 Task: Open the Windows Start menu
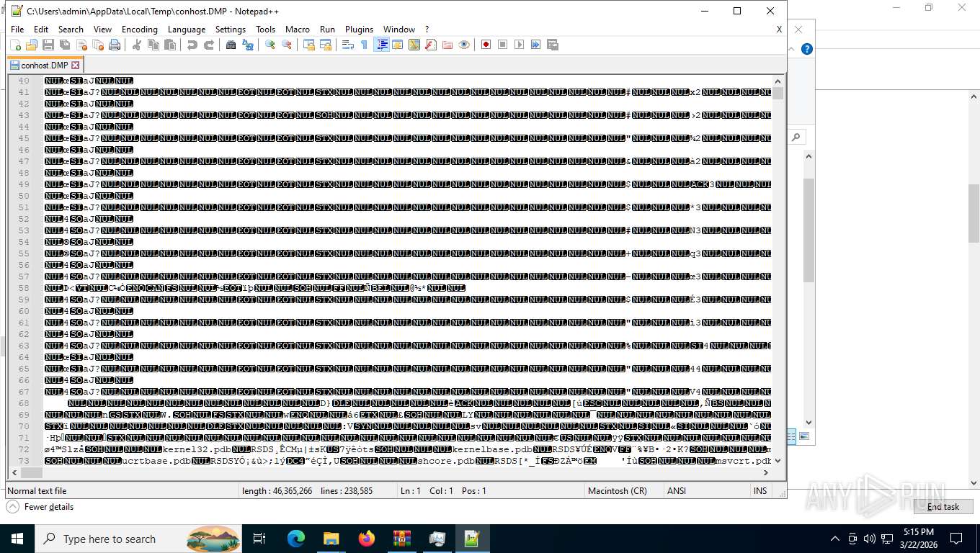coord(17,539)
